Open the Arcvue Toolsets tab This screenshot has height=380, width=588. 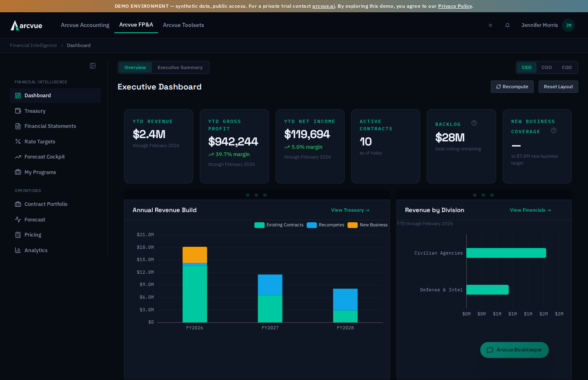pyautogui.click(x=183, y=25)
